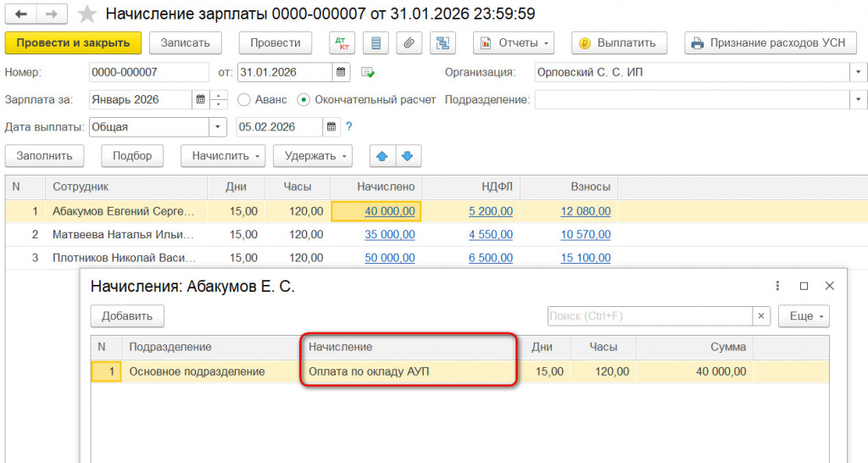868x463 pixels.
Task: Open accrued amount 50 000,00 link
Action: [x=390, y=258]
